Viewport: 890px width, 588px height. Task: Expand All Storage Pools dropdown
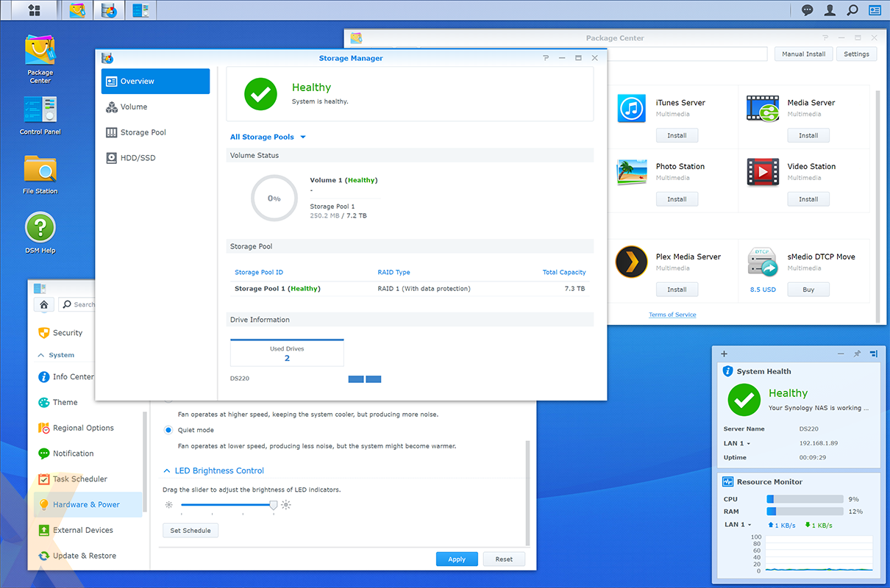tap(268, 137)
